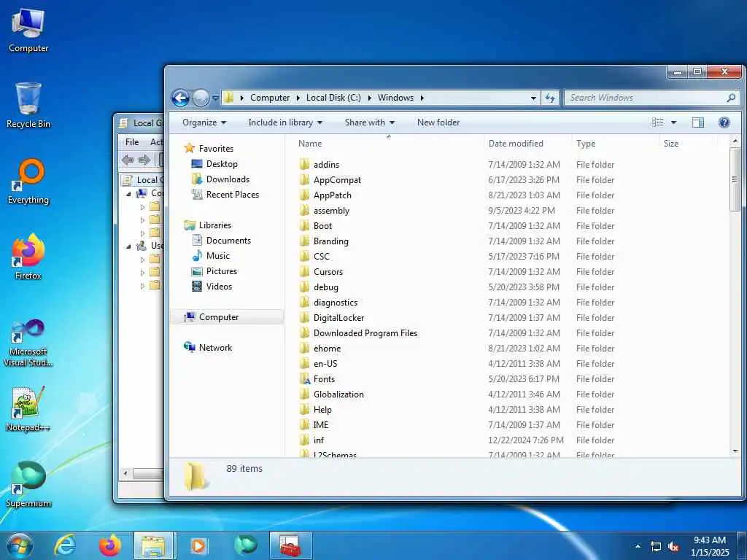Open Microsoft Visual Studio desktop shortcut
The width and height of the screenshot is (747, 560).
pyautogui.click(x=28, y=343)
